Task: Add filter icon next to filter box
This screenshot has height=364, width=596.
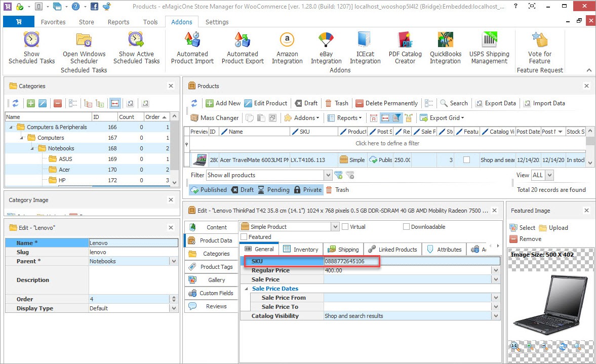Action: pyautogui.click(x=338, y=175)
